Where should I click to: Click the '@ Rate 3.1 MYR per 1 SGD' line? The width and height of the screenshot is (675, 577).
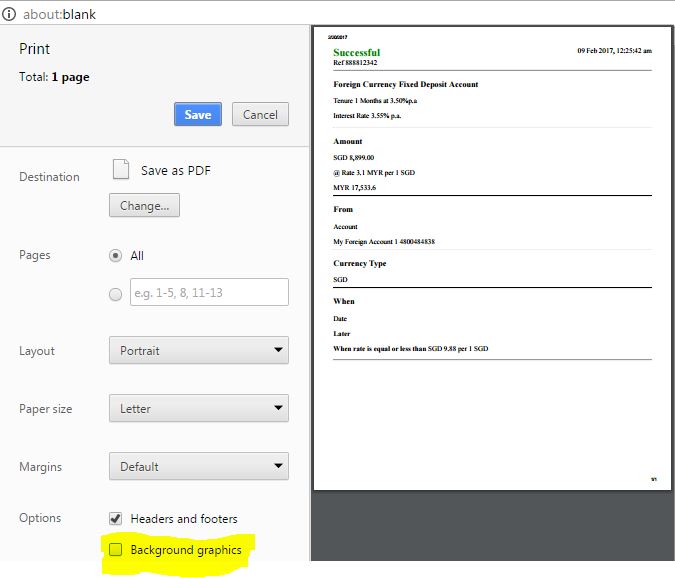pyautogui.click(x=374, y=173)
